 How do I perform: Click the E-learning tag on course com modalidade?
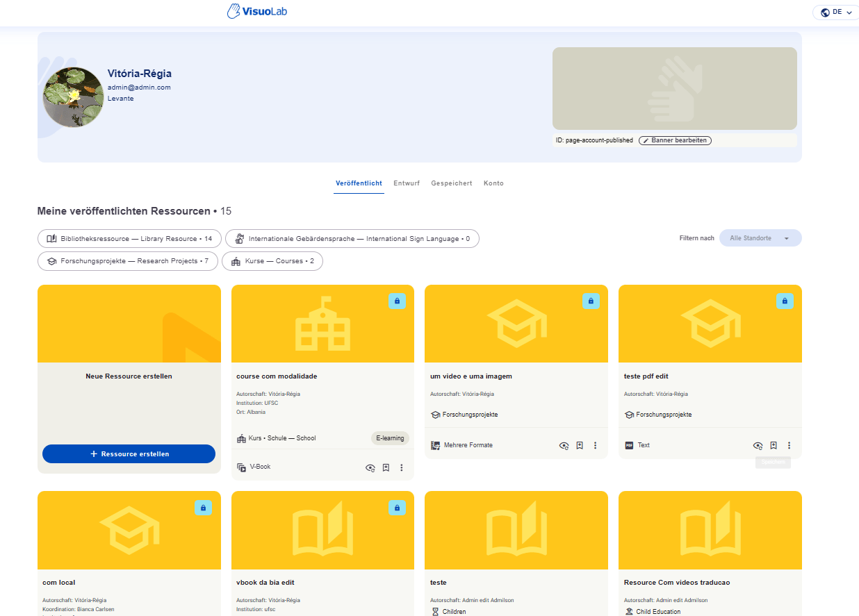click(x=390, y=438)
